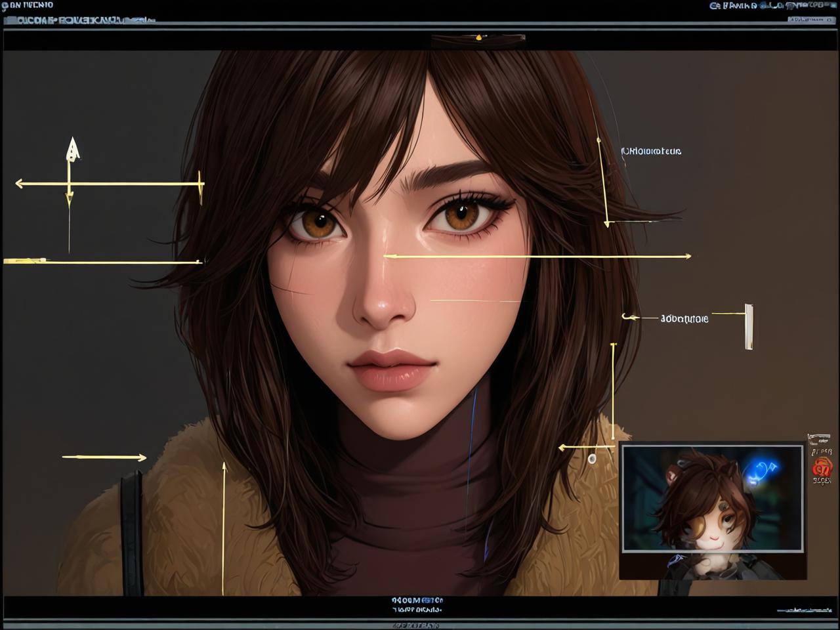Click the small grey button under the top-right title text
The image size is (840, 630).
pyautogui.click(x=810, y=20)
